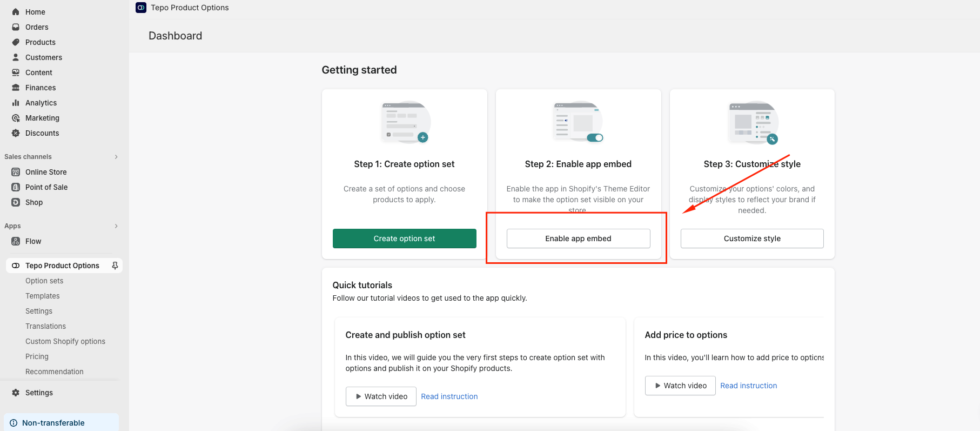The width and height of the screenshot is (980, 431).
Task: Click the Products tag icon
Action: click(16, 42)
